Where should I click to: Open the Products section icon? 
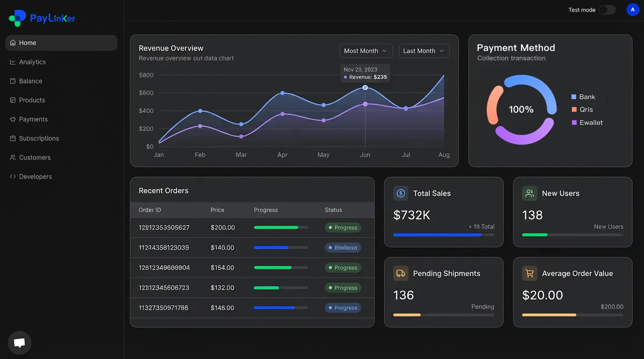12,100
